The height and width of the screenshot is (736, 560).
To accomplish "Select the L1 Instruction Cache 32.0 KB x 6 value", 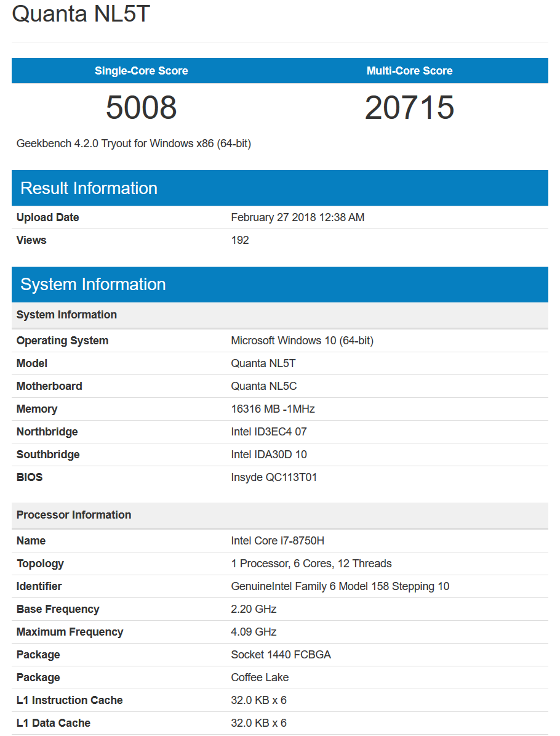I will 258,700.
